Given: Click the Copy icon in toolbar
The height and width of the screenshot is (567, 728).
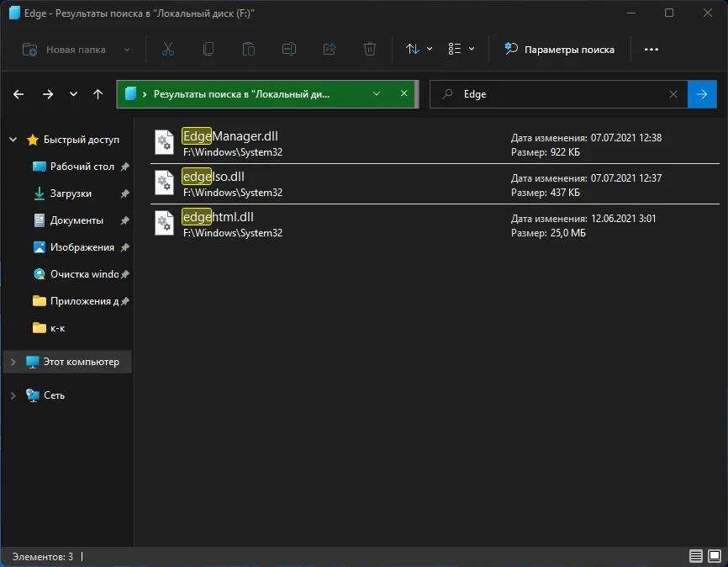Looking at the screenshot, I should [x=208, y=50].
